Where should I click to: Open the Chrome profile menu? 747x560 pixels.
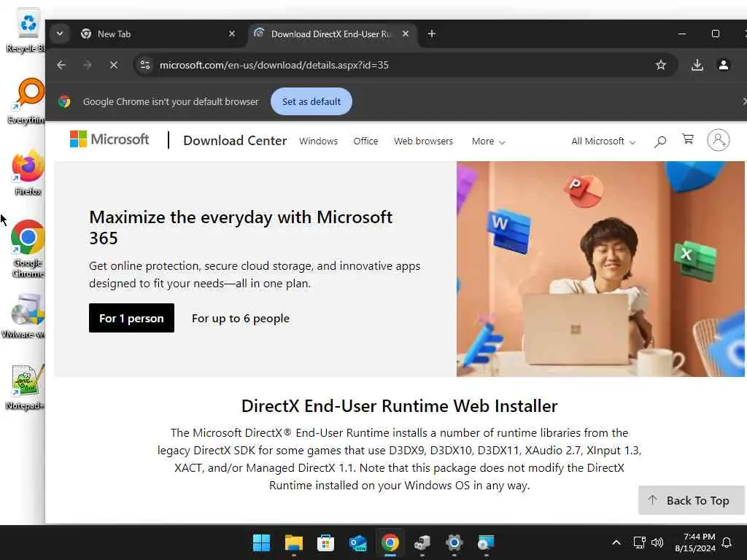click(x=723, y=65)
